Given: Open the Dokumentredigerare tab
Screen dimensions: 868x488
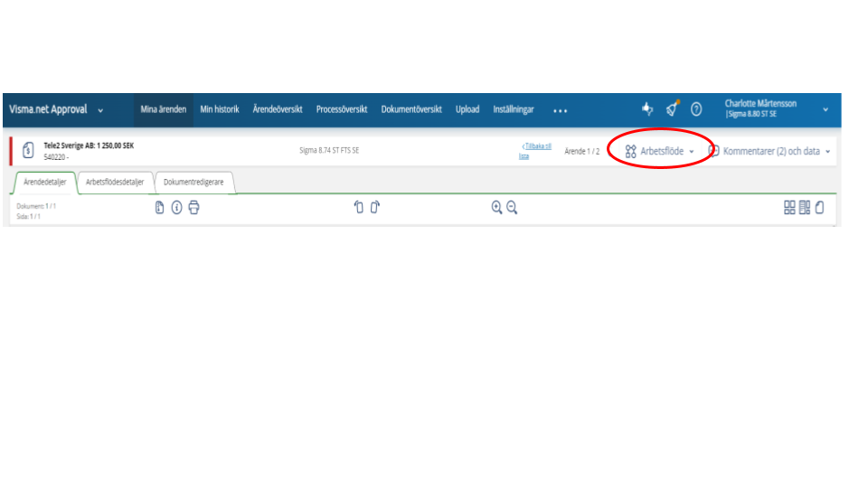Looking at the screenshot, I should click(x=193, y=182).
